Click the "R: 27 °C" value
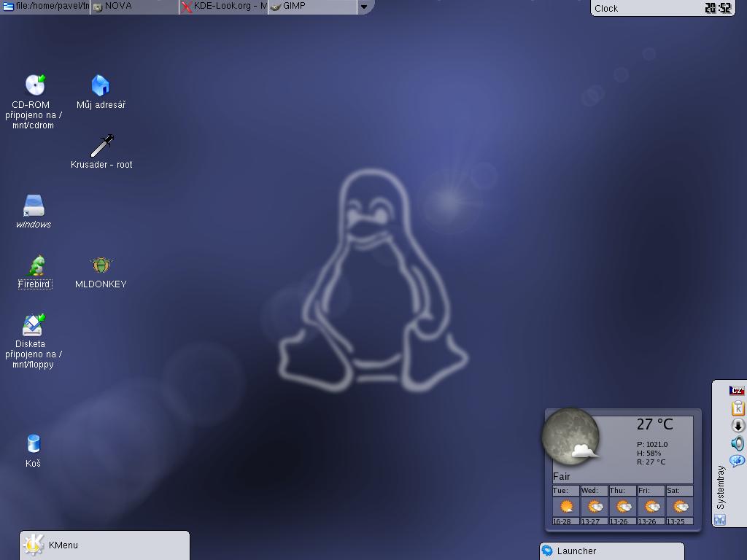The image size is (747, 560). coord(651,462)
